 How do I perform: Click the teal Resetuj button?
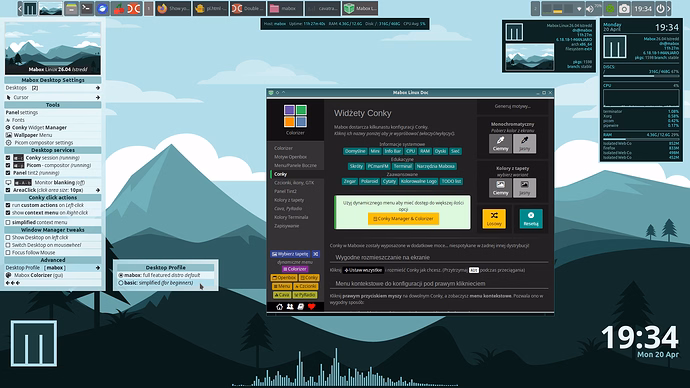click(531, 219)
